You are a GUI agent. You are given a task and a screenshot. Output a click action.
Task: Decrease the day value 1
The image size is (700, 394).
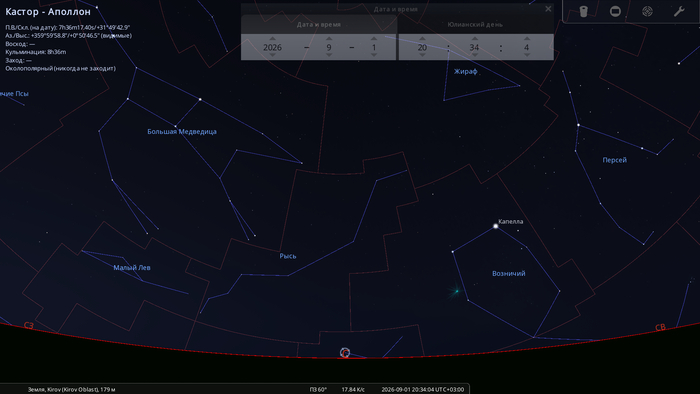pos(374,55)
